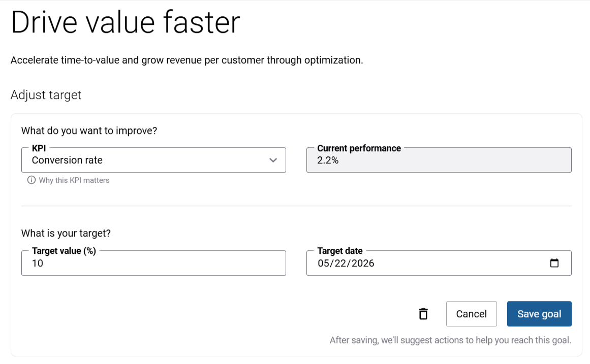Select the Conversion rate KPI value text

click(x=67, y=160)
